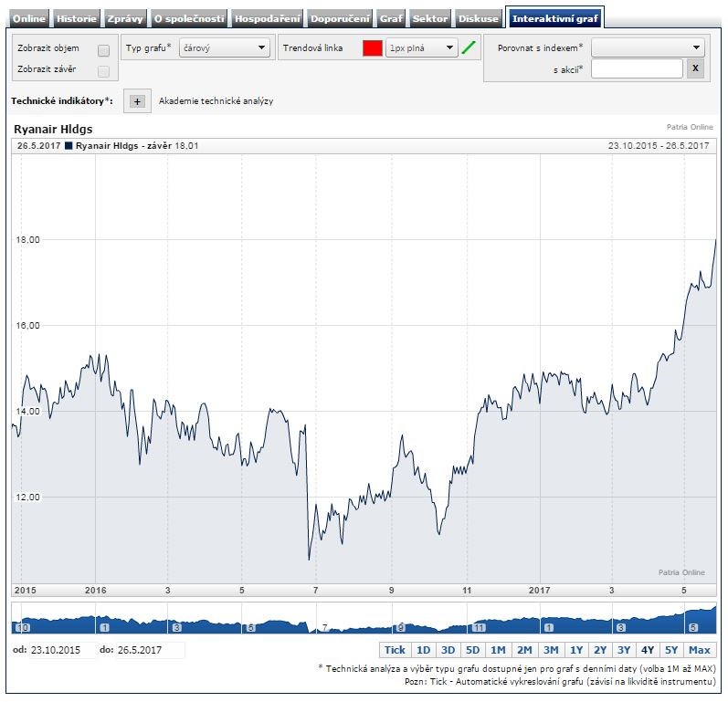Select the 1Y time range button
The image size is (728, 702).
(x=576, y=650)
